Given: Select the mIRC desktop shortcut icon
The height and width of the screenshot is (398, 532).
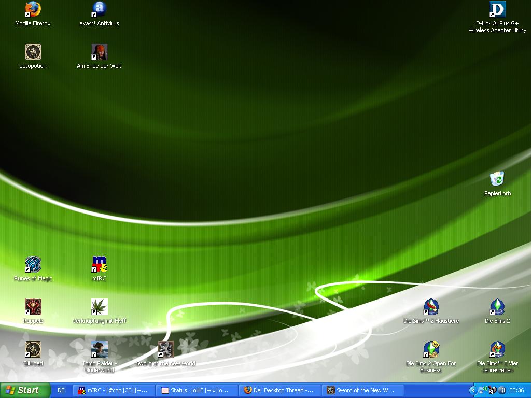Looking at the screenshot, I should [x=99, y=264].
